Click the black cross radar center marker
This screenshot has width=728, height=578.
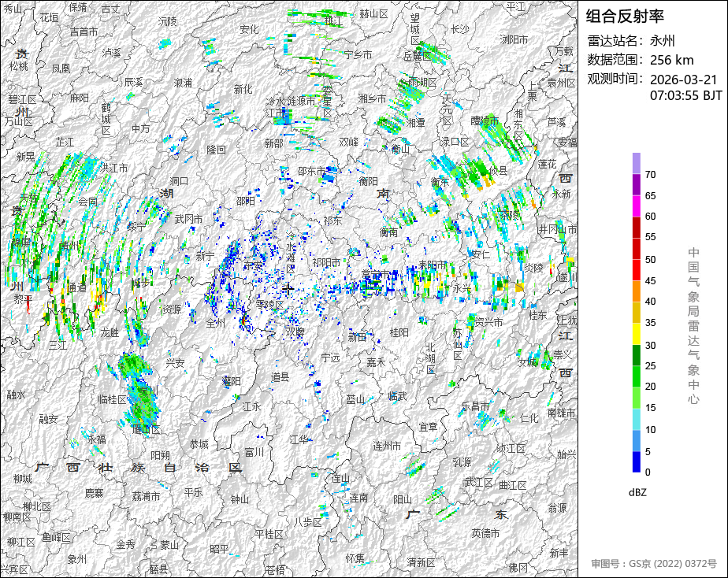288,289
